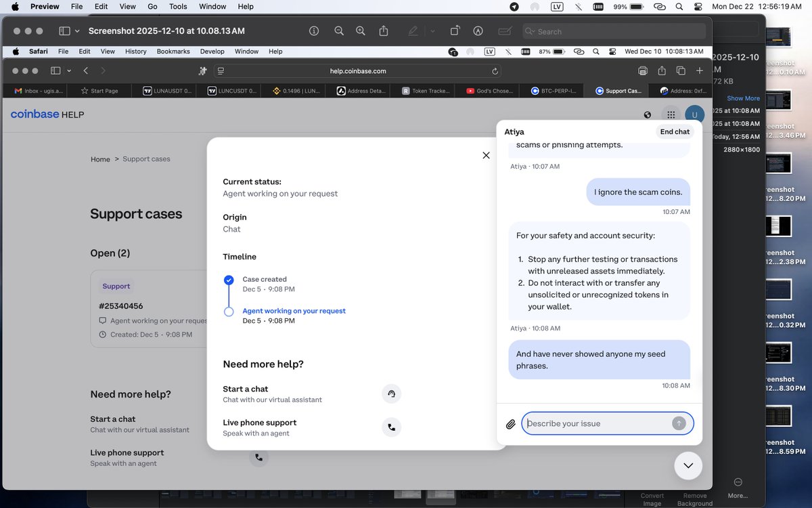Screen dimensions: 812x508
Task: Open the highlight color dropdown arrow
Action: (432, 31)
